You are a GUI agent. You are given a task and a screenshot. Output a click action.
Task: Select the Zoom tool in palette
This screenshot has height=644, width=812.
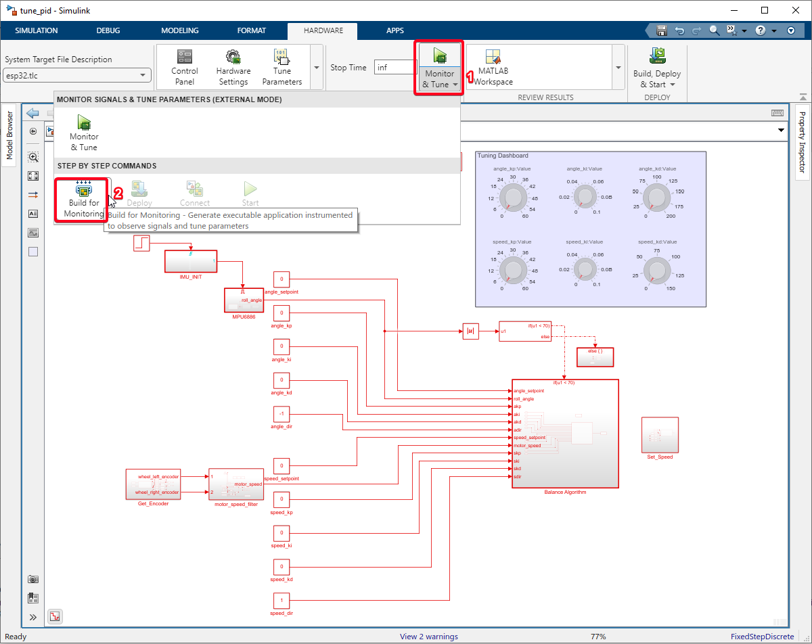point(33,157)
